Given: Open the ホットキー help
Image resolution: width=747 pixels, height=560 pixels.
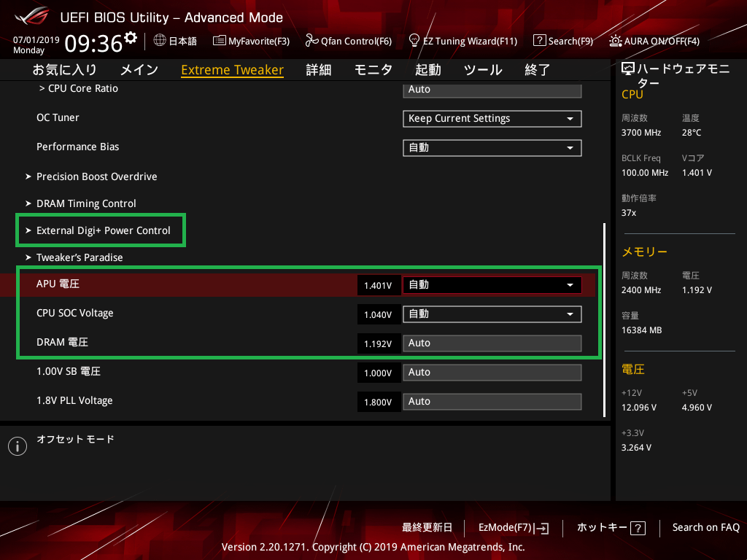Looking at the screenshot, I should point(611,528).
